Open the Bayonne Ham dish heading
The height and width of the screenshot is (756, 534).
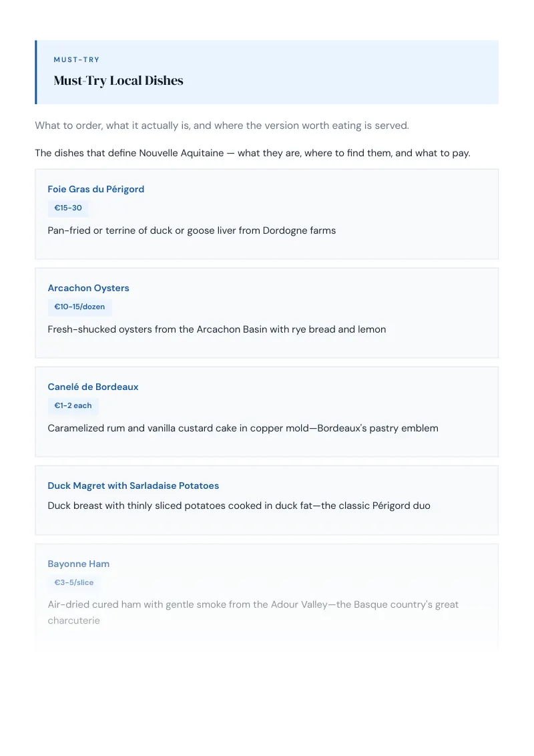pos(79,564)
